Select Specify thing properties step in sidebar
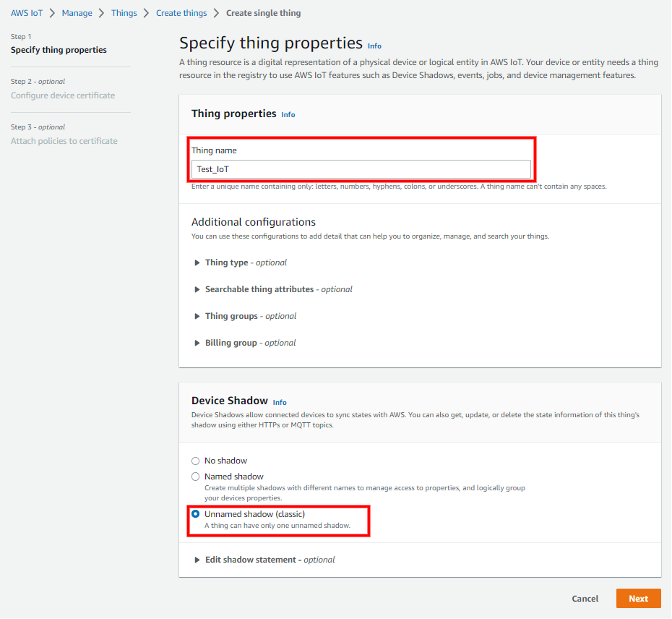672x619 pixels. [59, 50]
